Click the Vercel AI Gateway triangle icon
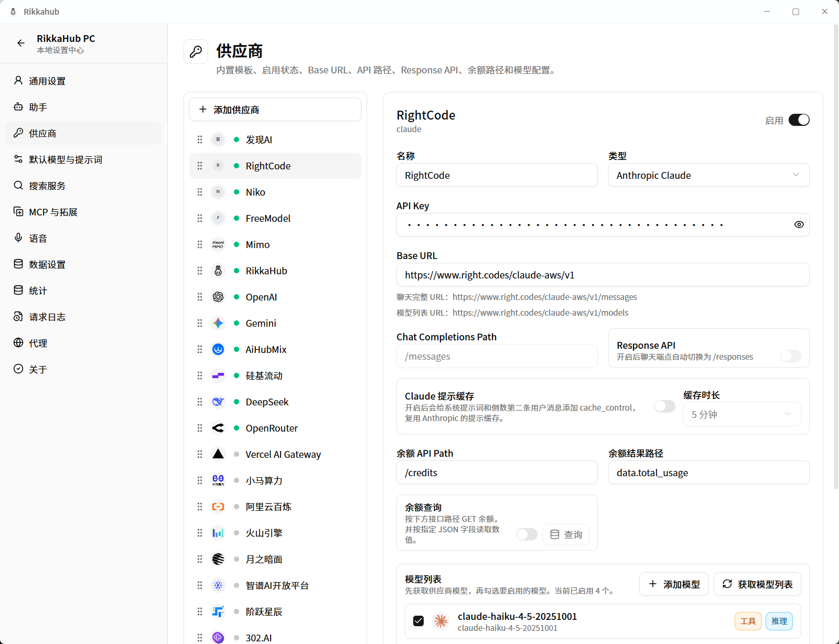Screen dimensions: 839x644 pyautogui.click(x=218, y=454)
